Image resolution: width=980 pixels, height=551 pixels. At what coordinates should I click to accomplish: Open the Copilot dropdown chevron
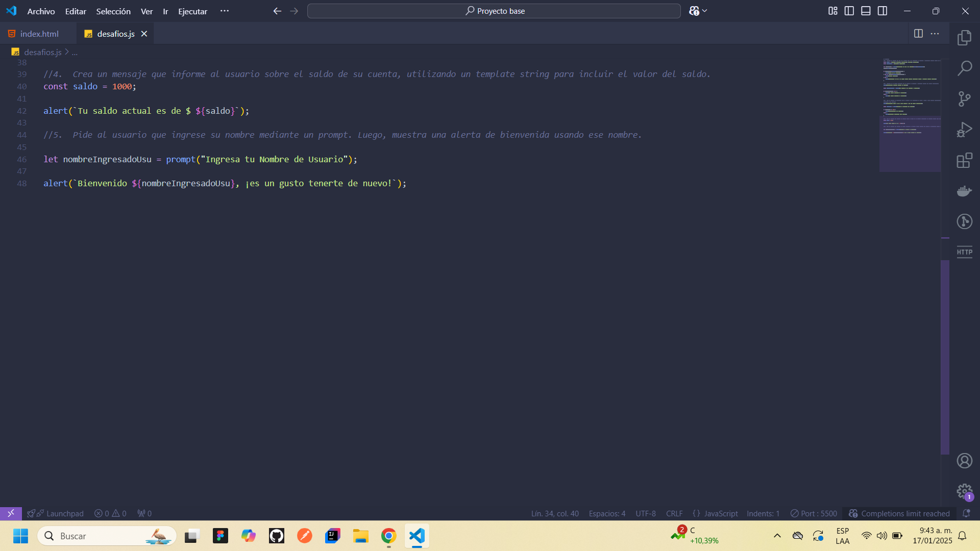(705, 11)
